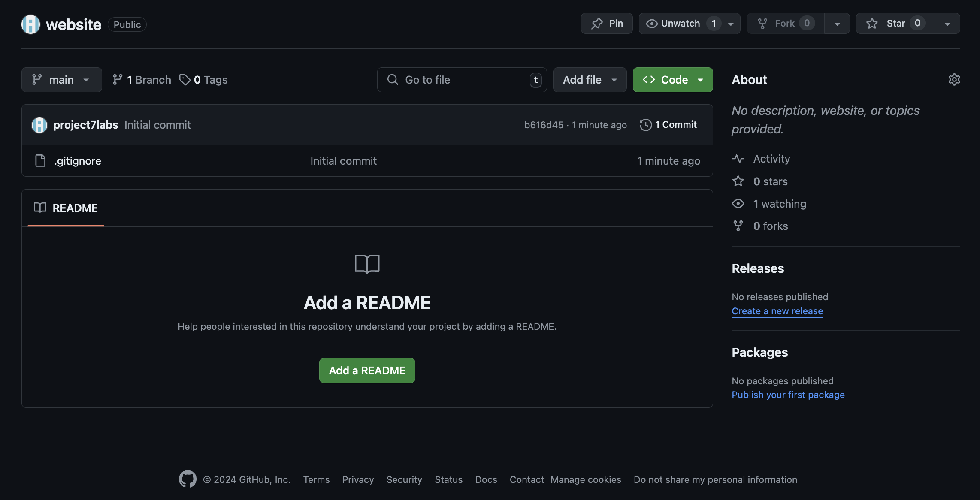980x500 pixels.
Task: Click the Unwatch button
Action: 681,24
